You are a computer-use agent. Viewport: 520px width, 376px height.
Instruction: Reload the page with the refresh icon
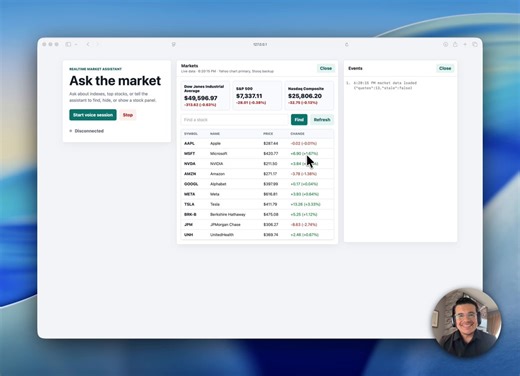click(347, 44)
